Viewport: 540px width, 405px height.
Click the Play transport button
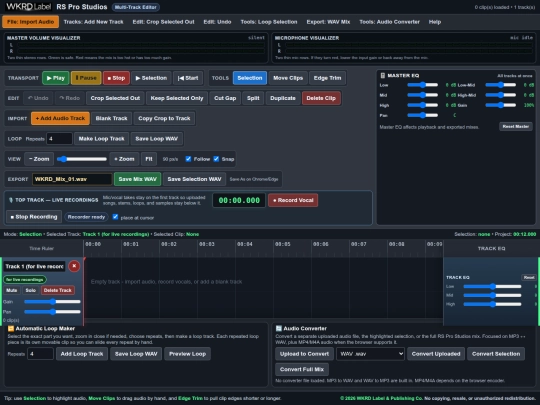[55, 78]
